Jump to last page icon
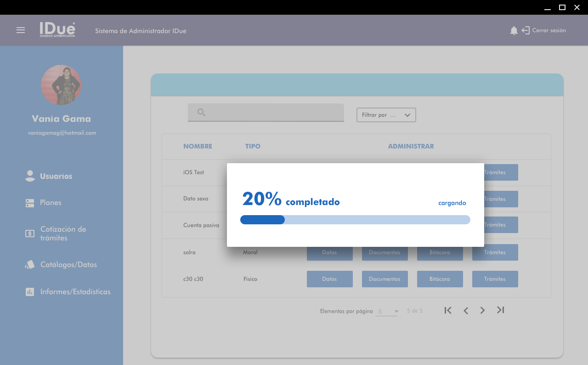Viewport: 588px width, 365px height. tap(501, 310)
